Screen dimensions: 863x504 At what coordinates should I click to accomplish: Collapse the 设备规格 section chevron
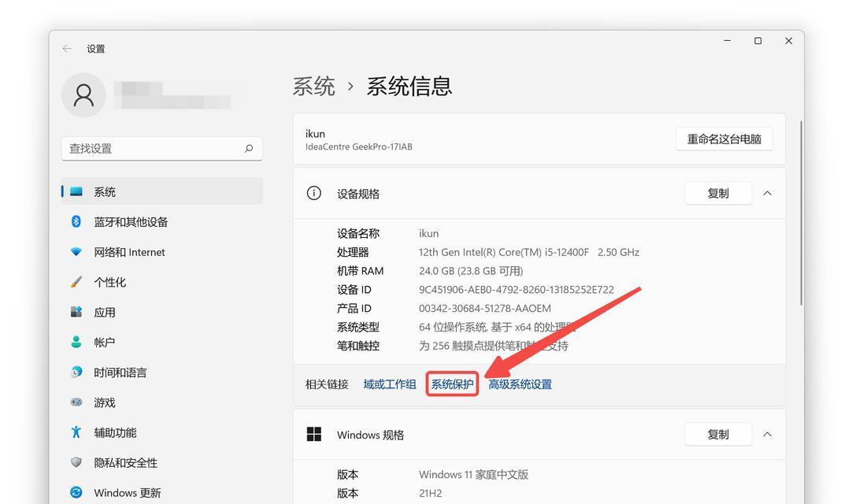(767, 193)
